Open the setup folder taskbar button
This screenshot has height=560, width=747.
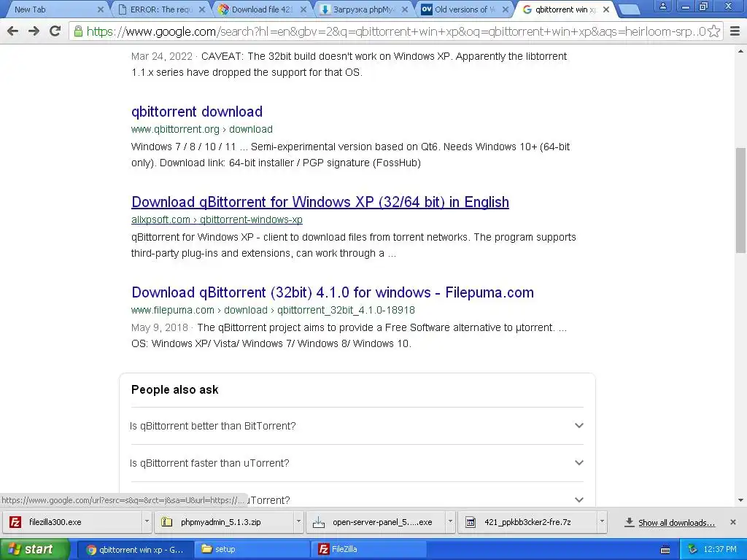(x=252, y=550)
